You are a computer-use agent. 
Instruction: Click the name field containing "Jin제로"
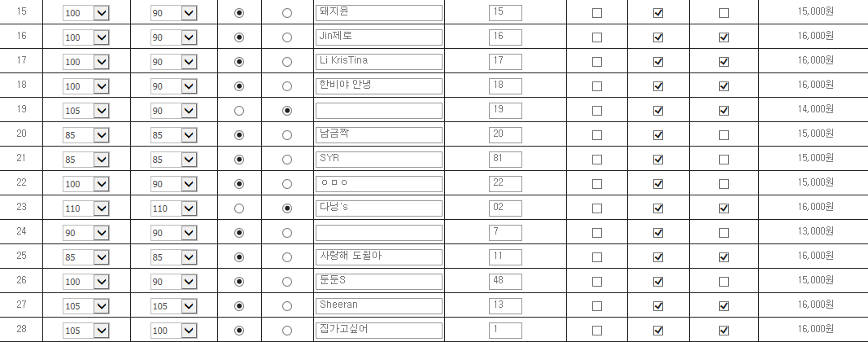[x=378, y=37]
